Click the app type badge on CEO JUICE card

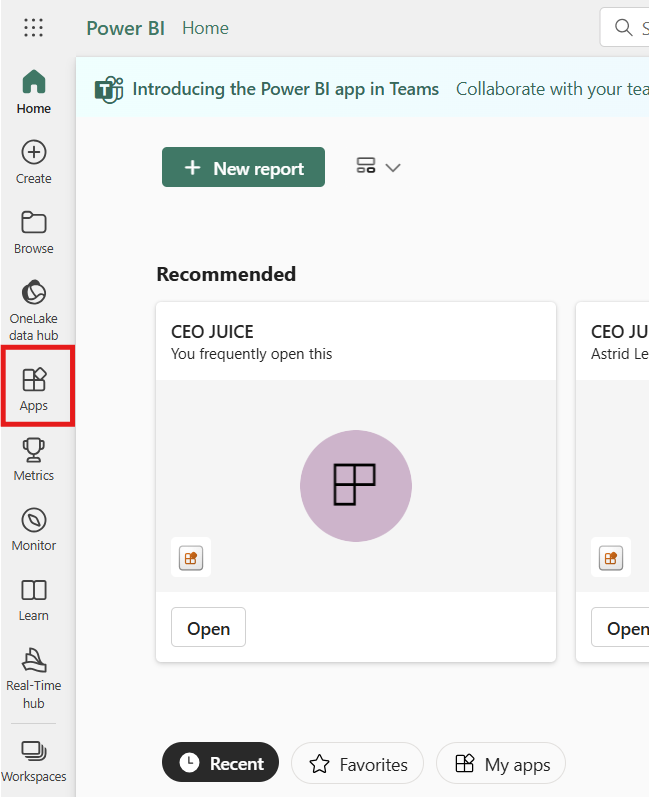coord(191,558)
